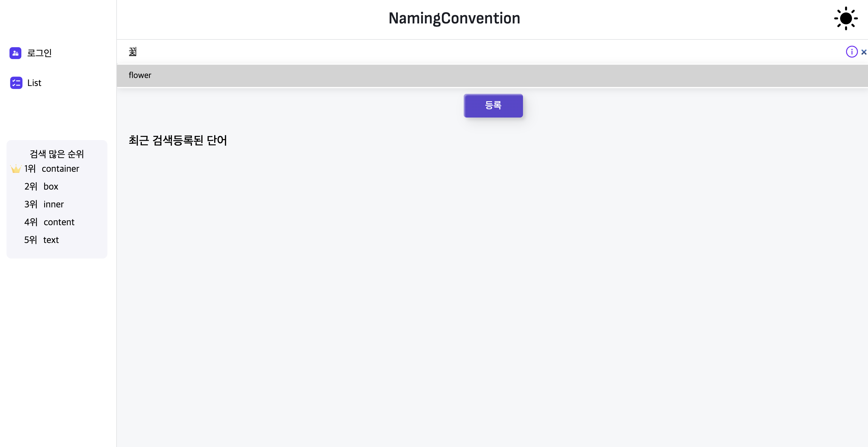The width and height of the screenshot is (868, 447).
Task: Select the flower suggestion from the dropdown
Action: pos(140,75)
